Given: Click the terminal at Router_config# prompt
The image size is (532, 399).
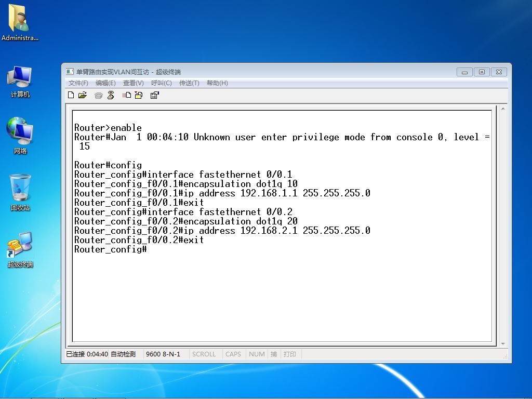Looking at the screenshot, I should point(111,249).
